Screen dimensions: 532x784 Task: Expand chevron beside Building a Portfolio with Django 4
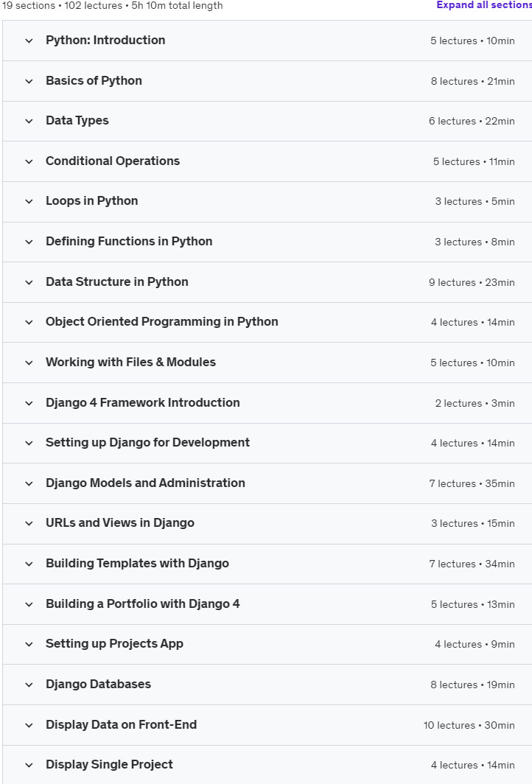(29, 604)
